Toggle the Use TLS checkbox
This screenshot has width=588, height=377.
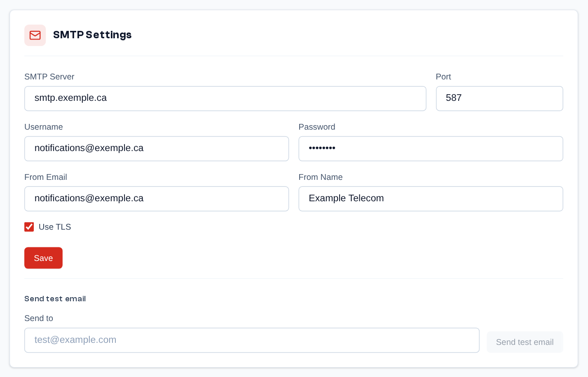tap(29, 227)
